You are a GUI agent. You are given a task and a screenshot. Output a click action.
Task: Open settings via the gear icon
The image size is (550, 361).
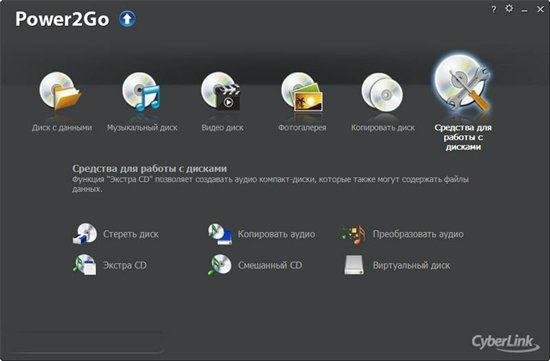(x=509, y=9)
